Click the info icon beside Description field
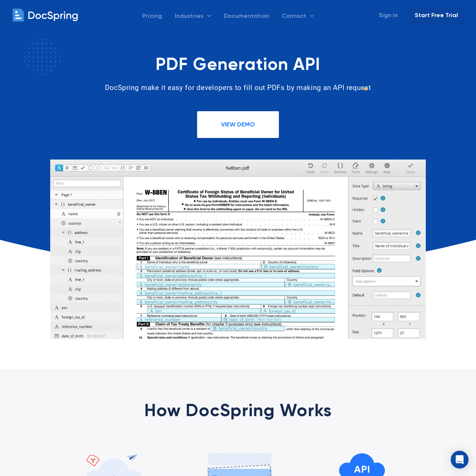The width and height of the screenshot is (476, 476). click(x=418, y=258)
